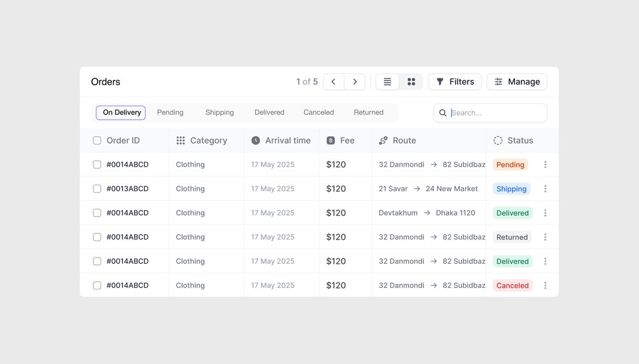Click the Pending status badge

(510, 164)
